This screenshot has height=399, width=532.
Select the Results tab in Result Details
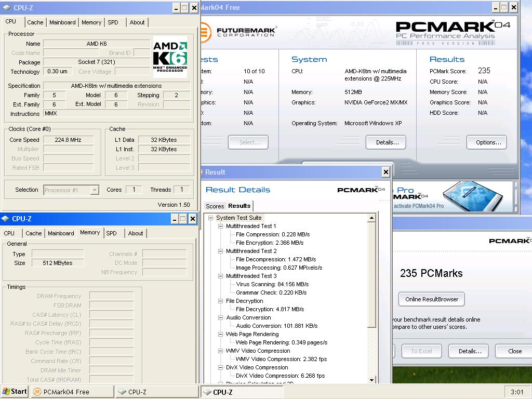239,206
